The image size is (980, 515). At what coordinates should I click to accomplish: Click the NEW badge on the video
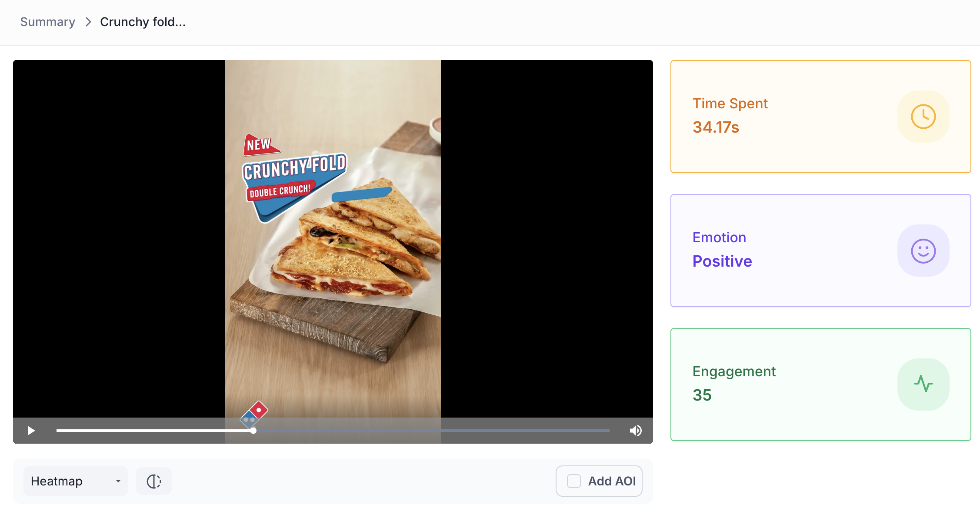[x=260, y=145]
